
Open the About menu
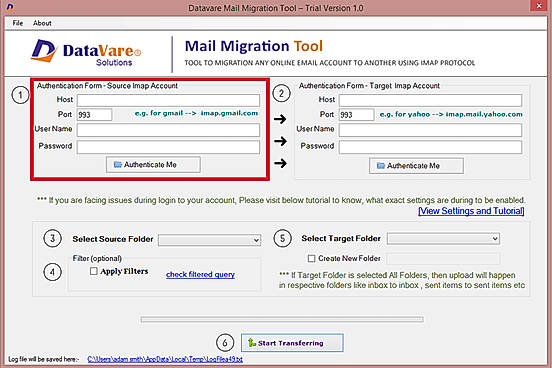[x=42, y=23]
